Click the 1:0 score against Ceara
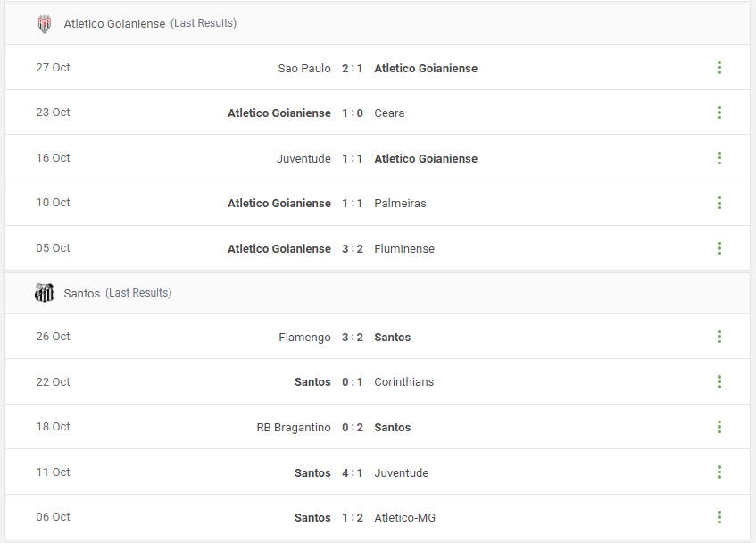 (x=352, y=113)
